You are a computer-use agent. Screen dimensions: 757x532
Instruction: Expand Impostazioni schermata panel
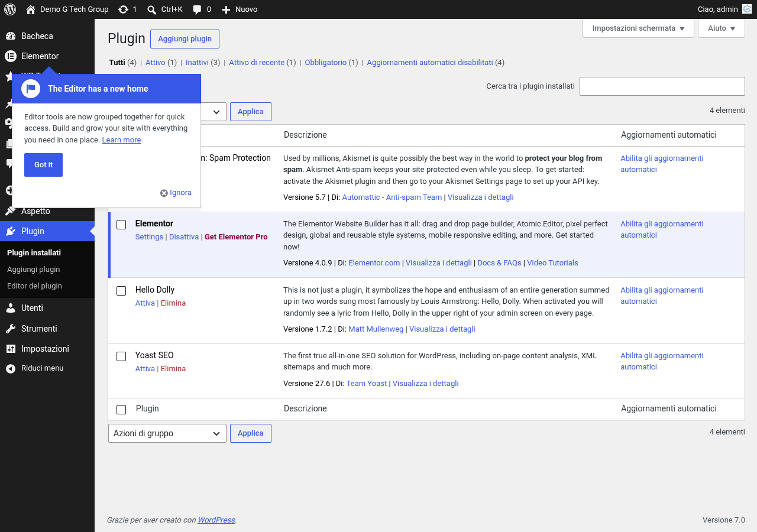coord(638,28)
